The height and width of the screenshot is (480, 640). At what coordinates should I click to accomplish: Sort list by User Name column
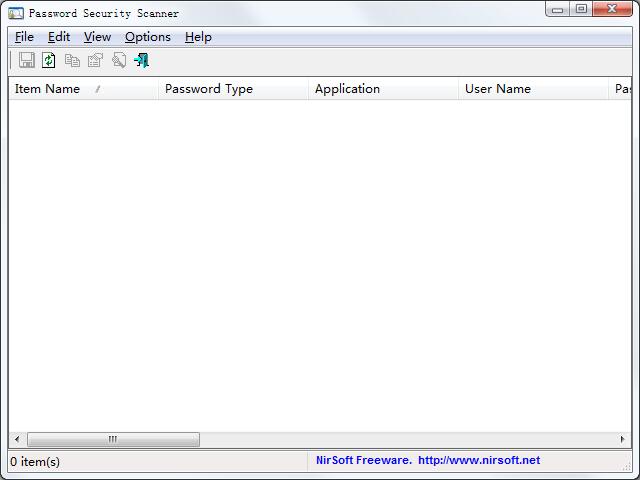(x=498, y=89)
